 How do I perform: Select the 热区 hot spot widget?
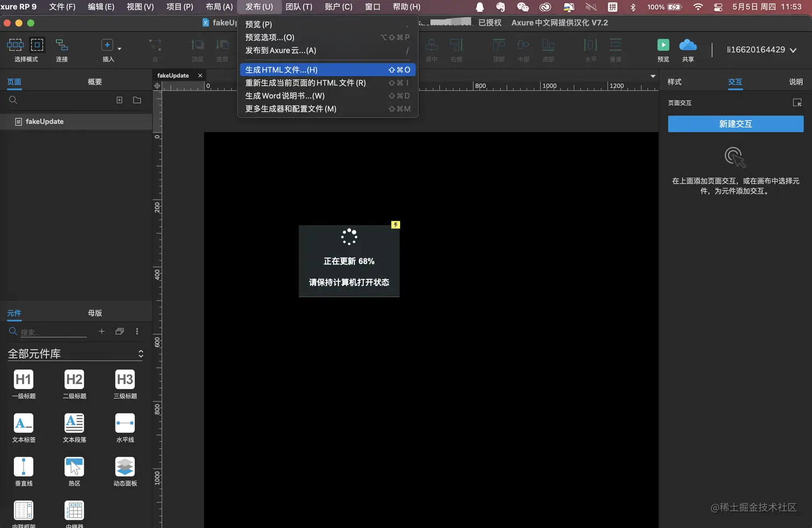[x=75, y=471]
